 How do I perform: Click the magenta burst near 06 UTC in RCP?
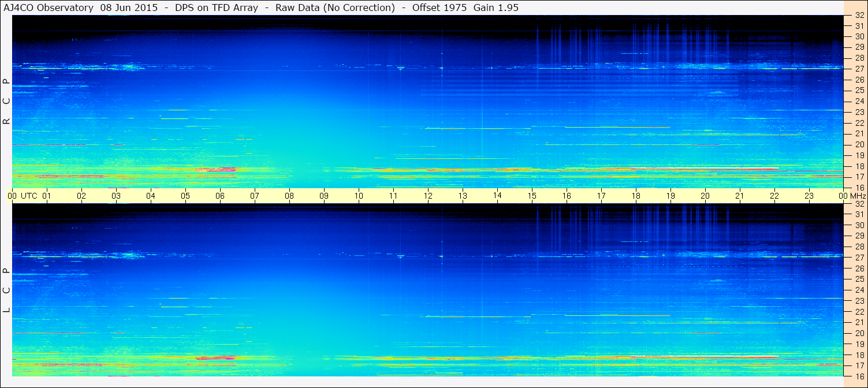(x=216, y=170)
